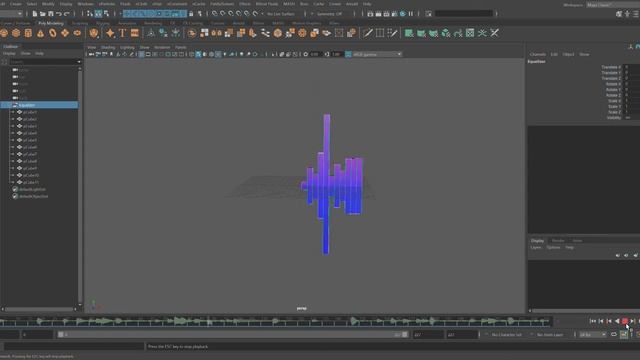
Task: Click the lock selection icon in status line
Action: pyautogui.click(x=191, y=13)
